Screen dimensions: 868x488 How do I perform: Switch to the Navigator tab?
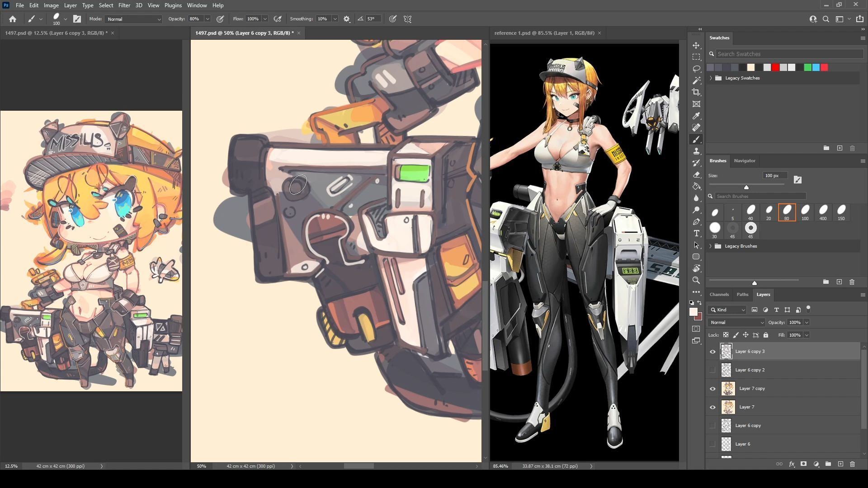[744, 161]
